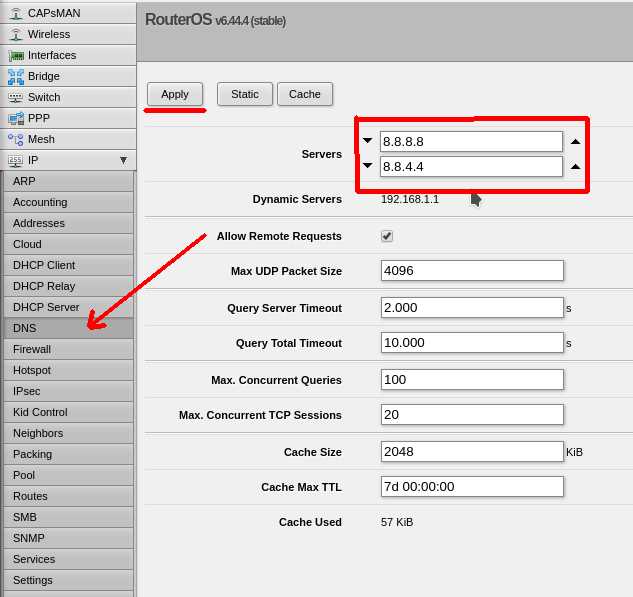Image resolution: width=633 pixels, height=597 pixels.
Task: Click the IP 255 icon
Action: coord(15,161)
